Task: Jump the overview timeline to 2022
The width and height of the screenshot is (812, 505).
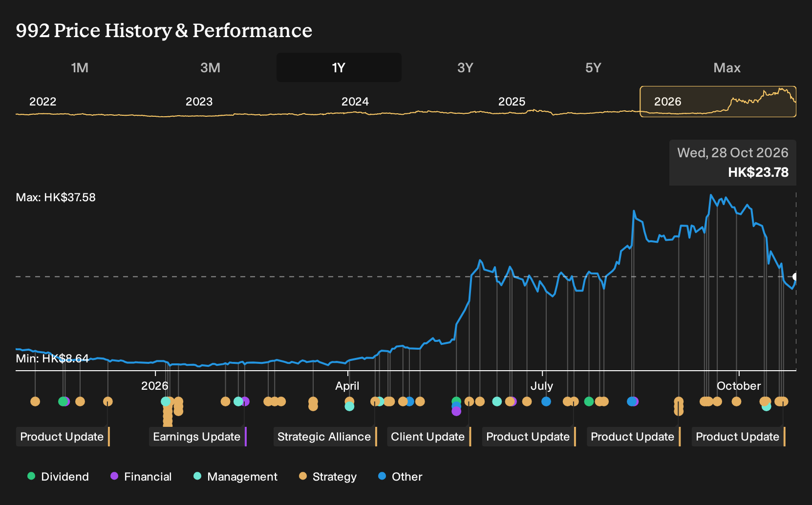Action: (43, 102)
